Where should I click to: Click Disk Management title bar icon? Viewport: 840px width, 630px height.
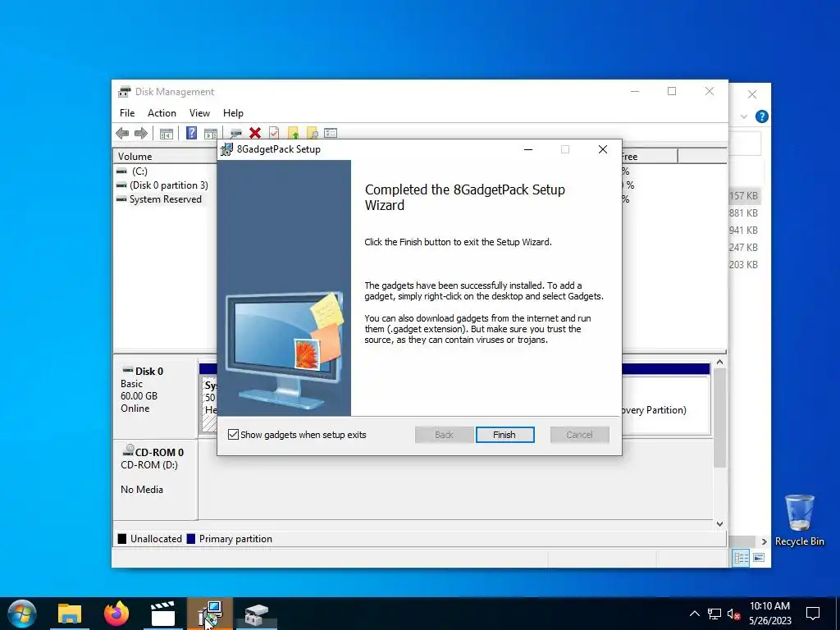(x=125, y=92)
